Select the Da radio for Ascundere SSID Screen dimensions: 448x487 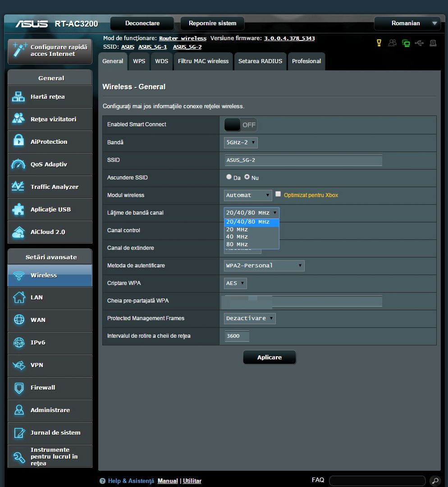[x=229, y=177]
